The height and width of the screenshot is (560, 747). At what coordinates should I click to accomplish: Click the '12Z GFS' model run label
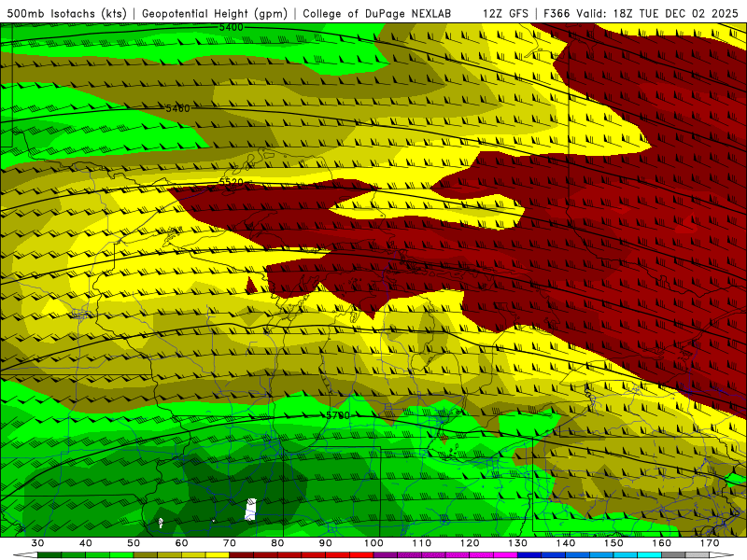pyautogui.click(x=505, y=13)
